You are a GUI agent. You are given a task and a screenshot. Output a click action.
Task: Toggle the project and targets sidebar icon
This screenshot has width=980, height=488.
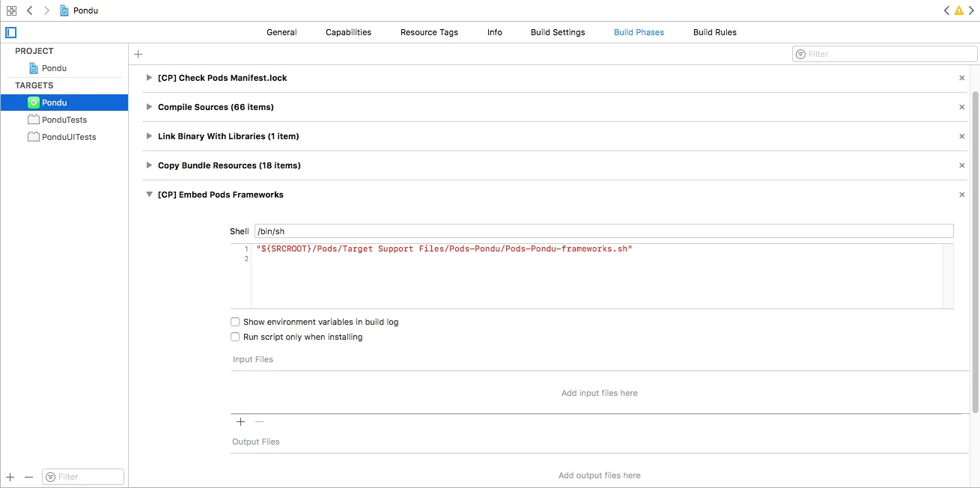click(10, 32)
